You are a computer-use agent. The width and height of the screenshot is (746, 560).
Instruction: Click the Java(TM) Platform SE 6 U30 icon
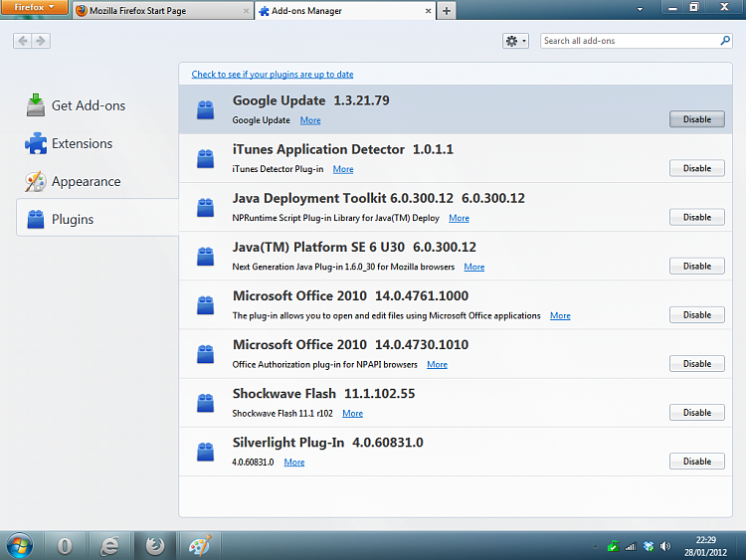206,256
